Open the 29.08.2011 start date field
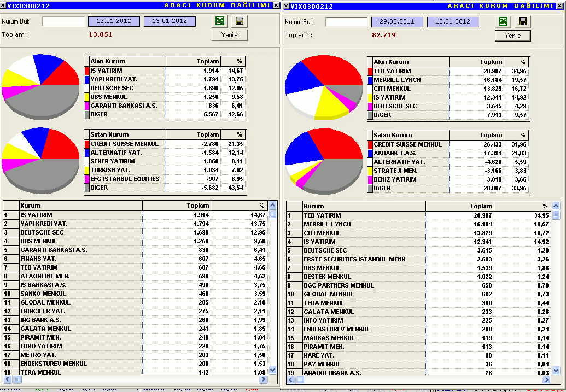 pos(397,22)
